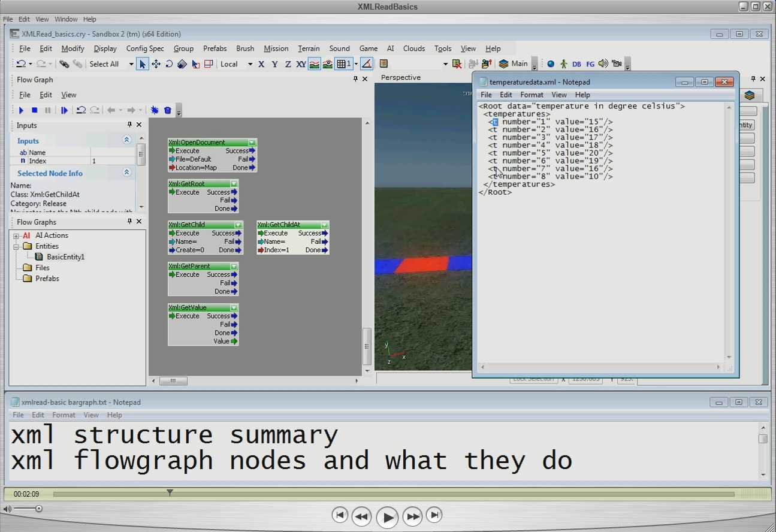This screenshot has width=776, height=532.
Task: Open Xml:OpenDocument node dropdown arrow
Action: tap(252, 143)
